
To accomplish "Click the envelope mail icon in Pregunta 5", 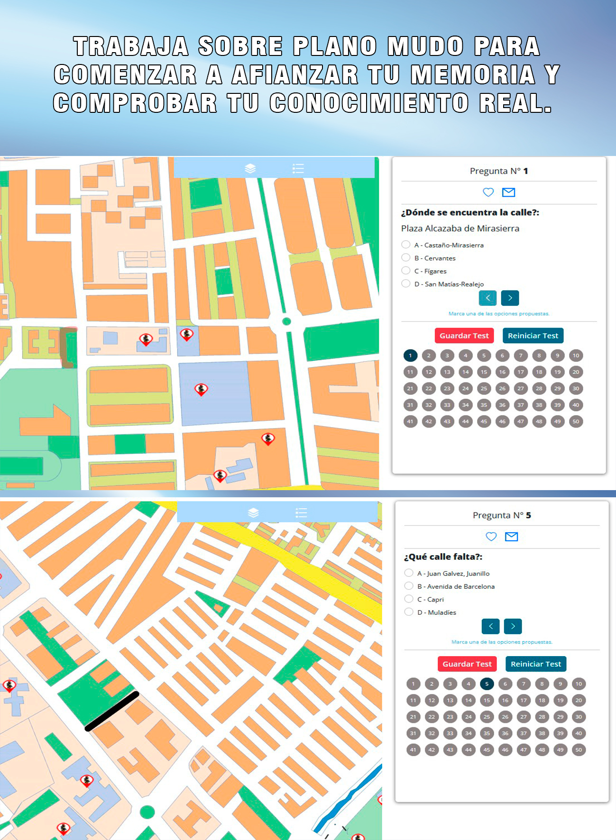I will click(511, 536).
